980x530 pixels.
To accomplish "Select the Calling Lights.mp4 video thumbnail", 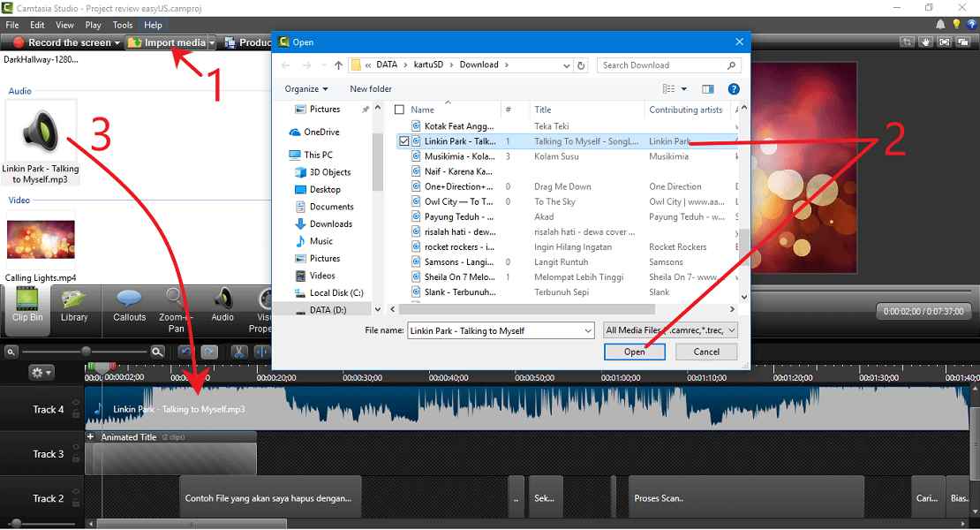I will point(41,239).
